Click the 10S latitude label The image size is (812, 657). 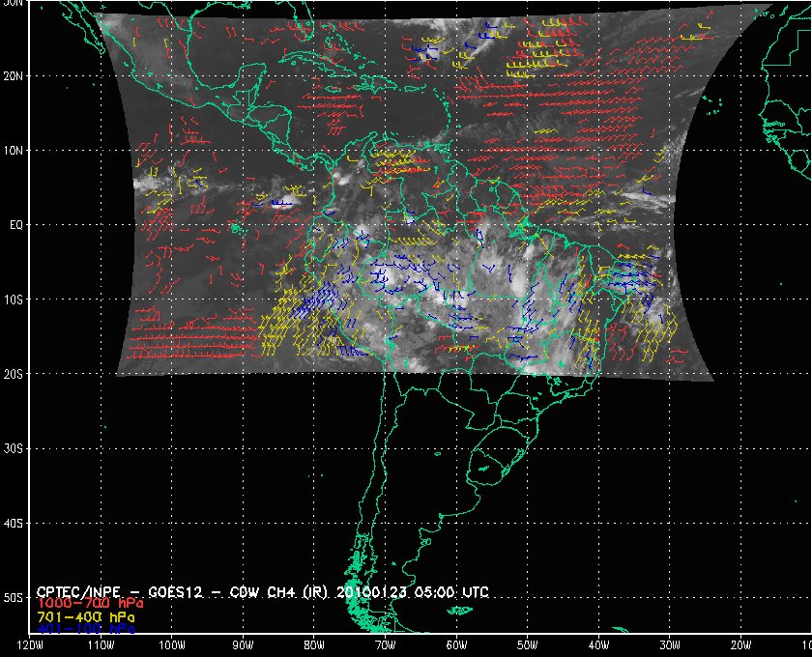click(13, 300)
